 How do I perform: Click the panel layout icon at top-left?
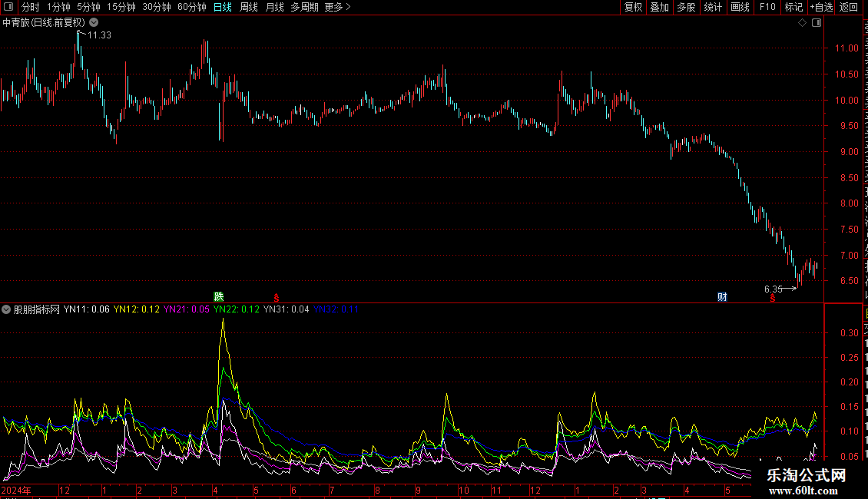pos(8,7)
